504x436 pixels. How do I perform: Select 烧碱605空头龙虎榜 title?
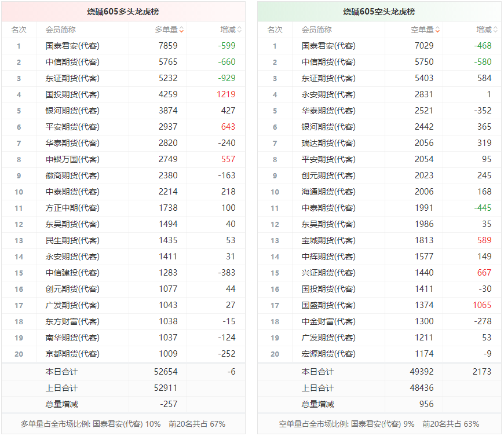379,12
